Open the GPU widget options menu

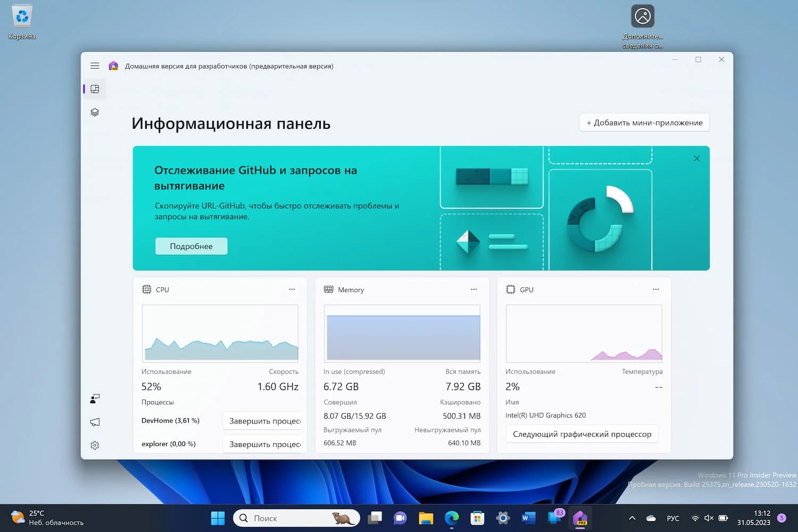[655, 289]
